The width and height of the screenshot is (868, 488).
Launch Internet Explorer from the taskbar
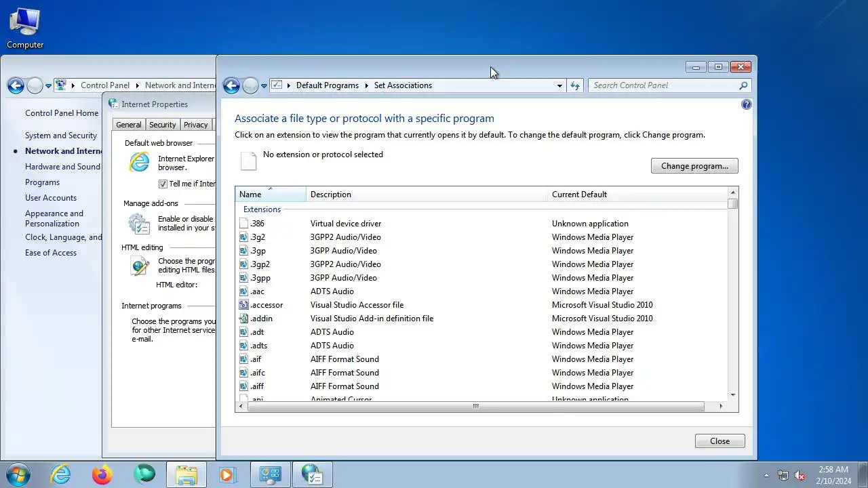61,474
